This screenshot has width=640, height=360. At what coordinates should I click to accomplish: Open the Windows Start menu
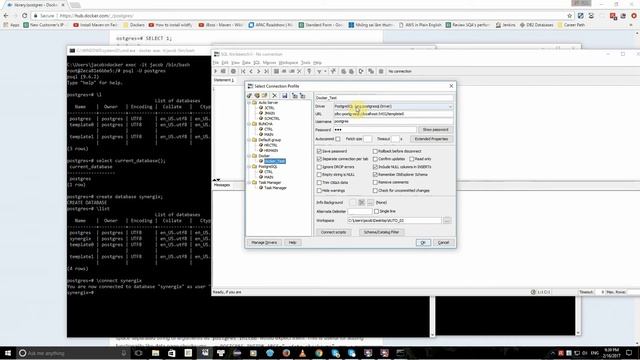click(x=8, y=353)
